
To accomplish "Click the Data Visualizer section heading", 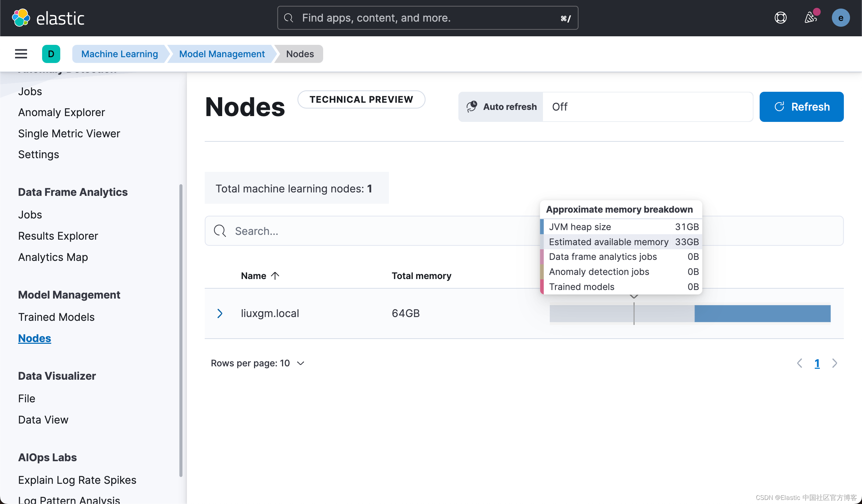I will (x=57, y=376).
